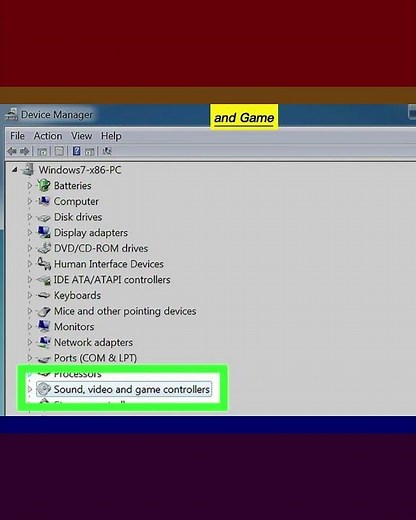The width and height of the screenshot is (416, 520).
Task: Click the Network adapters icon
Action: tap(44, 342)
